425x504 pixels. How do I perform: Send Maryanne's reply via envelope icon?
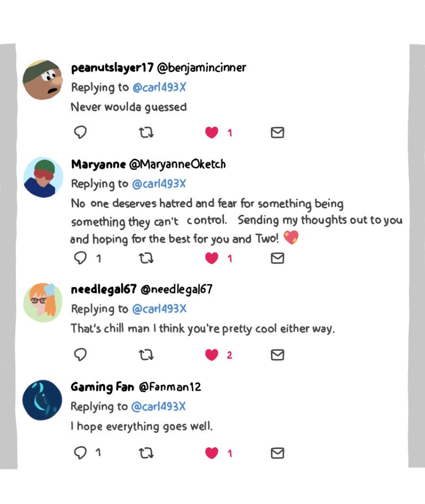coord(277,258)
